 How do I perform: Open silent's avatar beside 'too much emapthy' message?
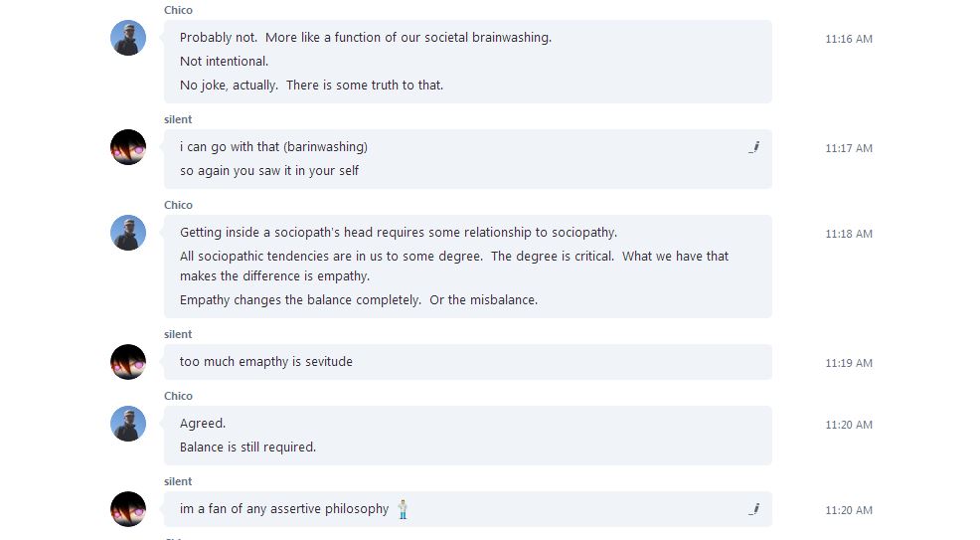pos(128,362)
